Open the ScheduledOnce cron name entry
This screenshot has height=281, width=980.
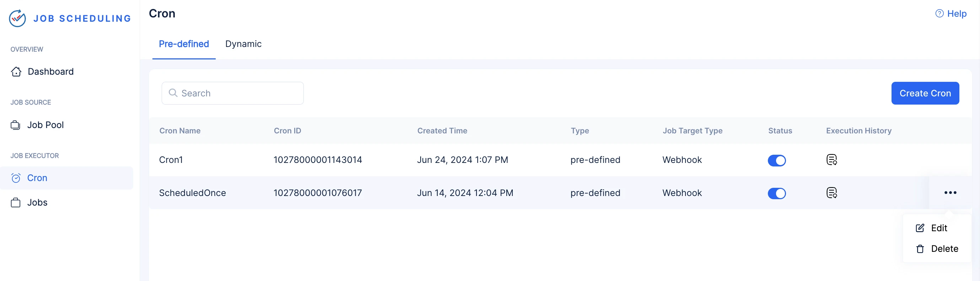193,193
